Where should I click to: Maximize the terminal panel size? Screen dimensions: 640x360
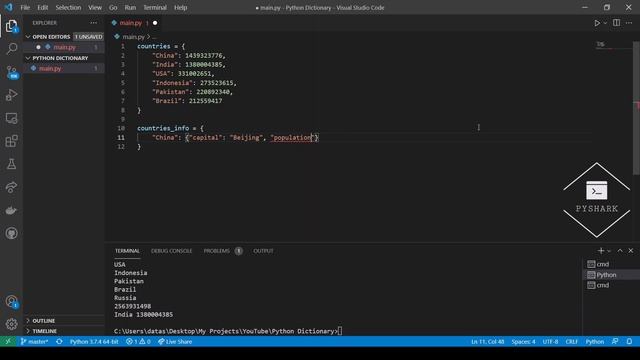click(x=620, y=251)
